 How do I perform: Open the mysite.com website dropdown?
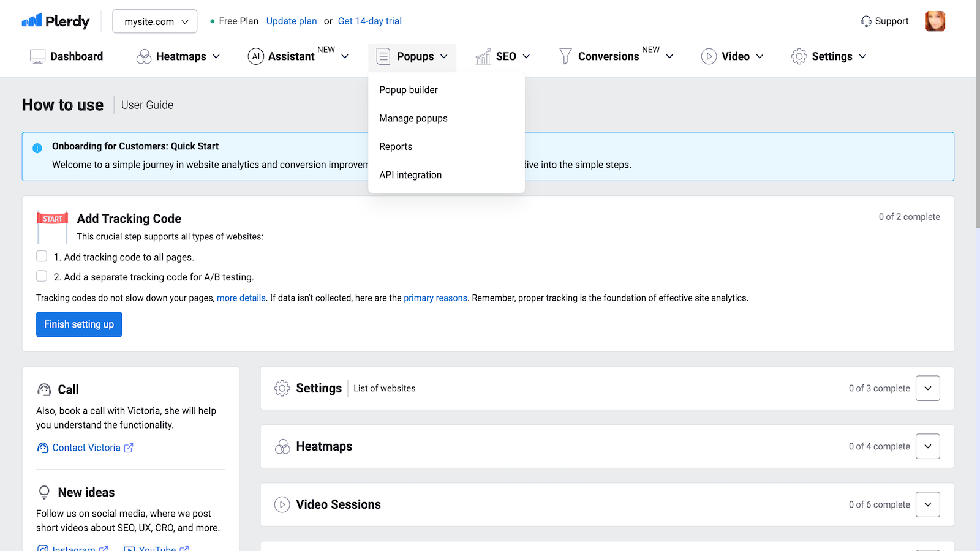tap(155, 21)
